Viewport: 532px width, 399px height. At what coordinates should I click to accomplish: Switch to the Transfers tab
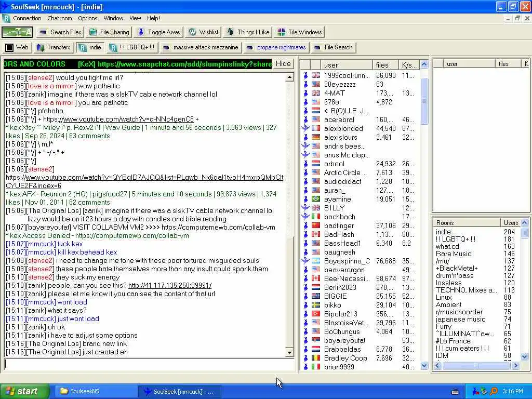[x=54, y=47]
